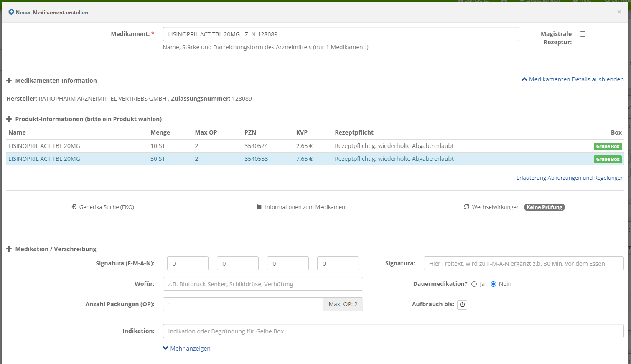Toggle the Produkt-Informationen section plus icon

pos(9,119)
